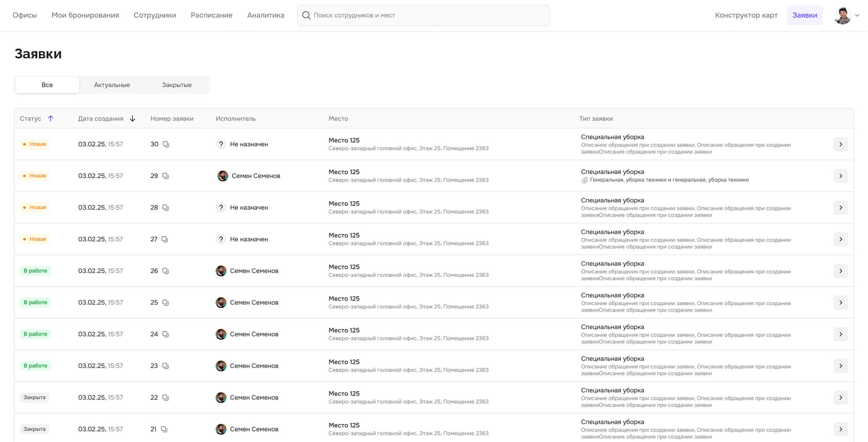Click the search field for employees and places
868x442 pixels.
428,15
